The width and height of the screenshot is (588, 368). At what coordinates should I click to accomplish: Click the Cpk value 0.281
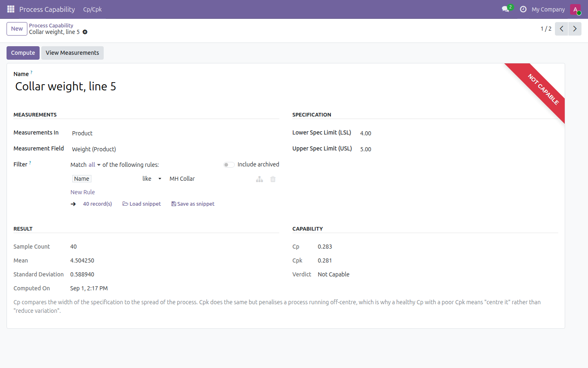325,260
